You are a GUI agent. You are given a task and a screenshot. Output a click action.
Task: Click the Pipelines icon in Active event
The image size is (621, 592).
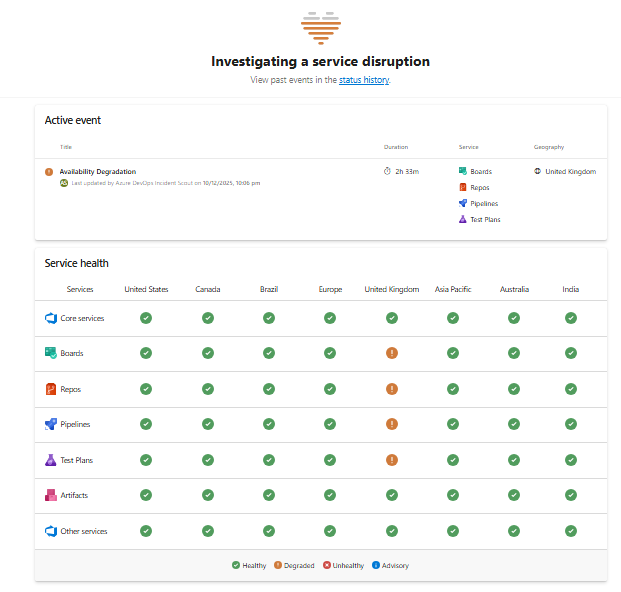[463, 203]
